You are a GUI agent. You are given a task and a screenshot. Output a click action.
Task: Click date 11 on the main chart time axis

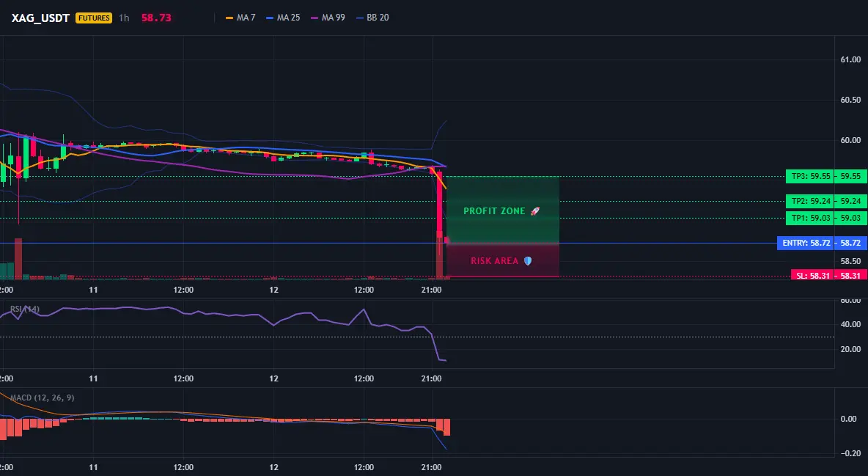[93, 290]
